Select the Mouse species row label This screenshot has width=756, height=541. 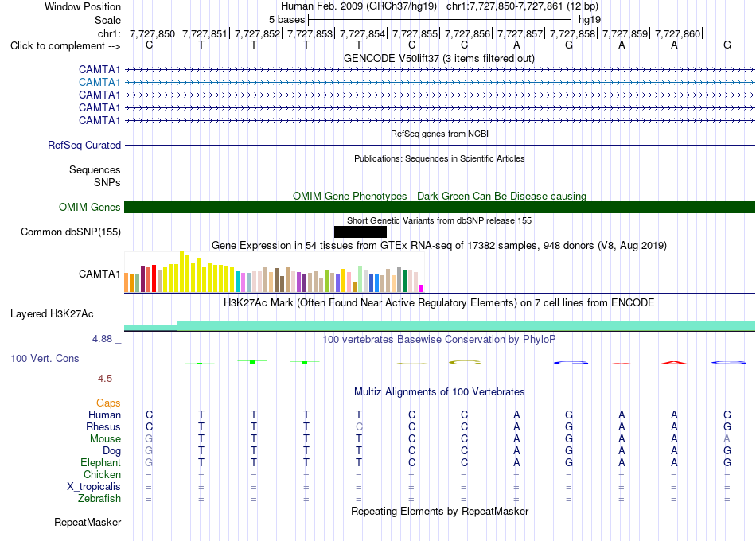[105, 439]
